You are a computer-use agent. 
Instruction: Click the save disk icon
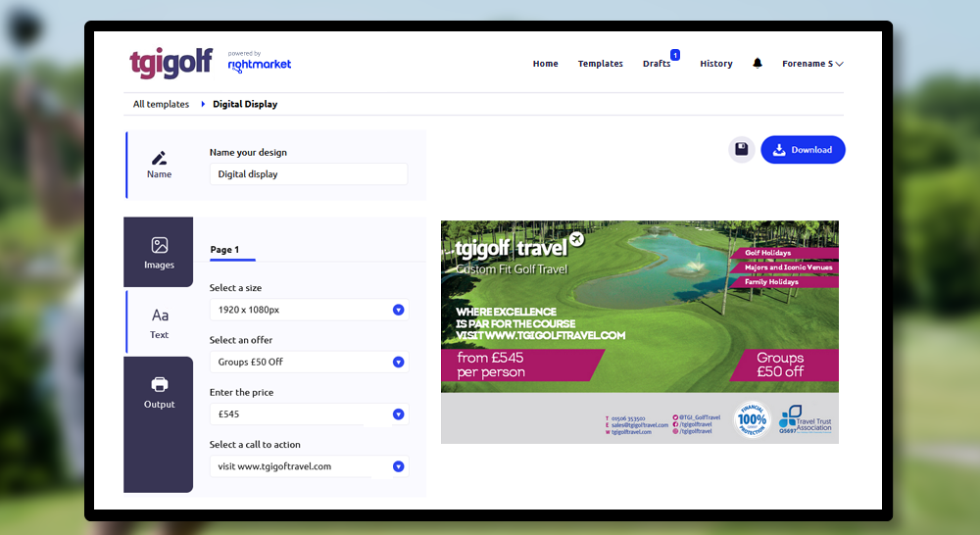(741, 149)
